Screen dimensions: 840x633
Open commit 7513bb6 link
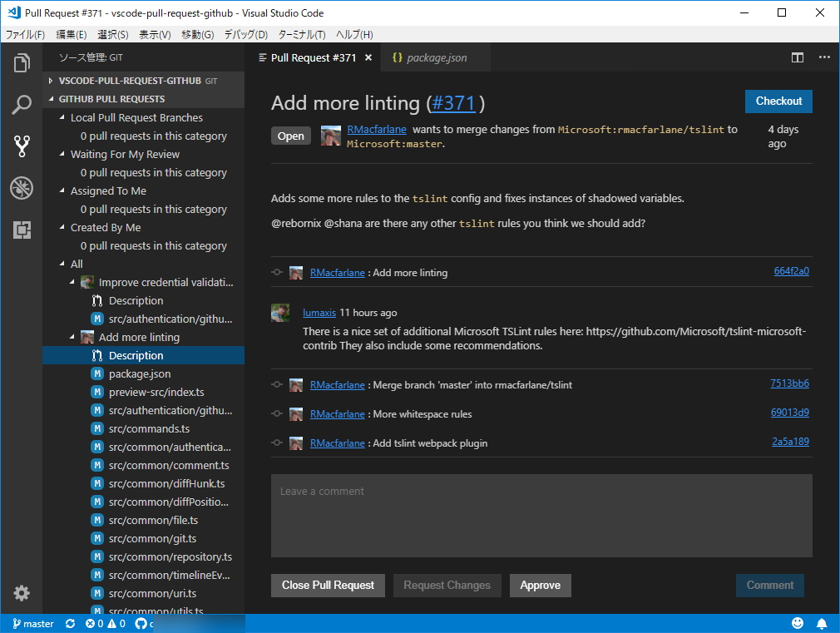(789, 383)
